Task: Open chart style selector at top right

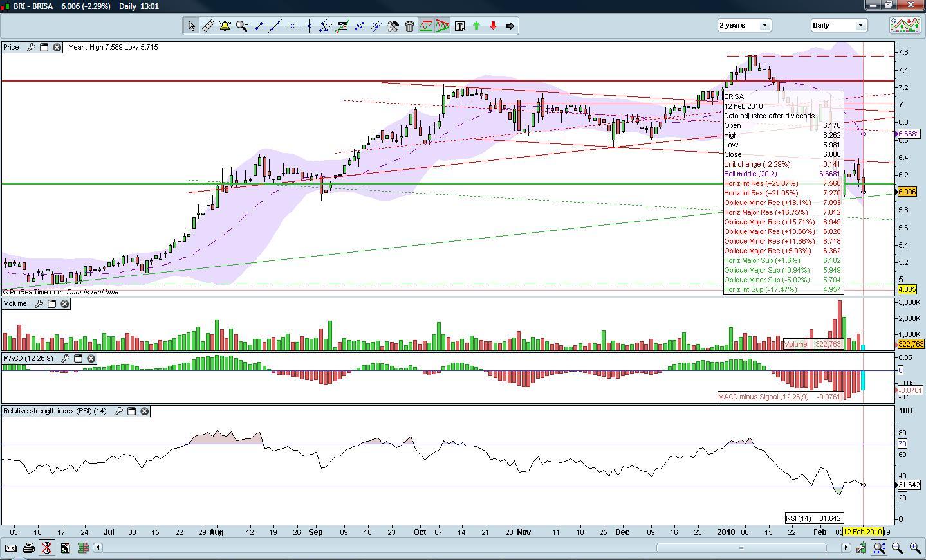Action: click(905, 25)
